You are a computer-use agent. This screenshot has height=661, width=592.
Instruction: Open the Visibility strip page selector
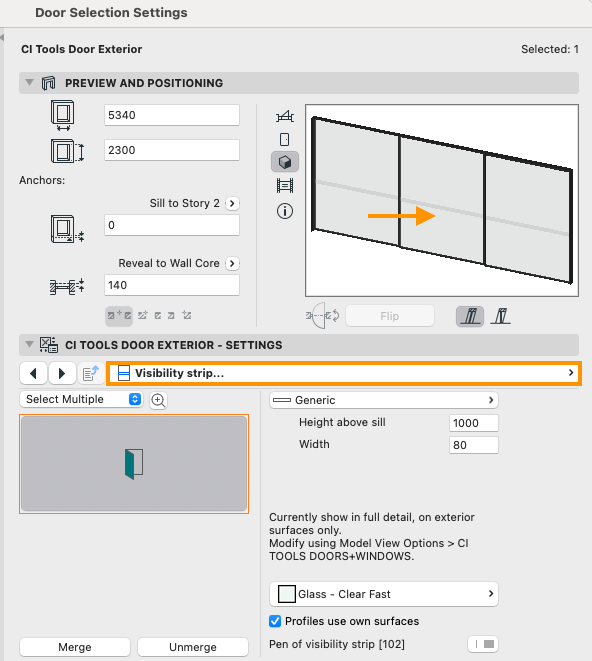pyautogui.click(x=344, y=373)
